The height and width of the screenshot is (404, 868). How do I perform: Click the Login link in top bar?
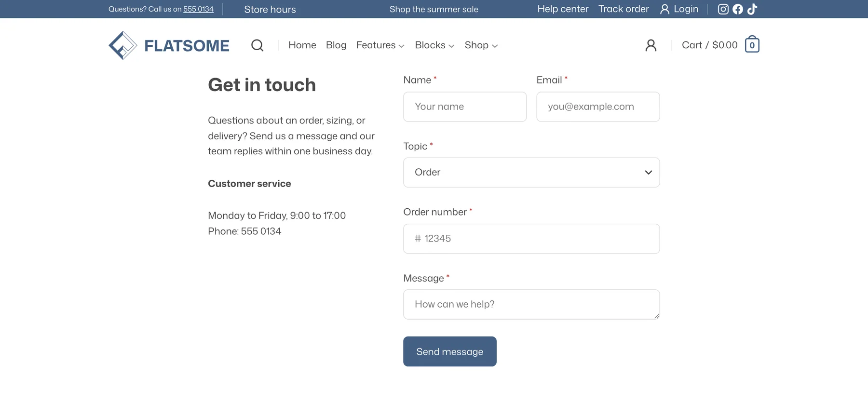(679, 9)
